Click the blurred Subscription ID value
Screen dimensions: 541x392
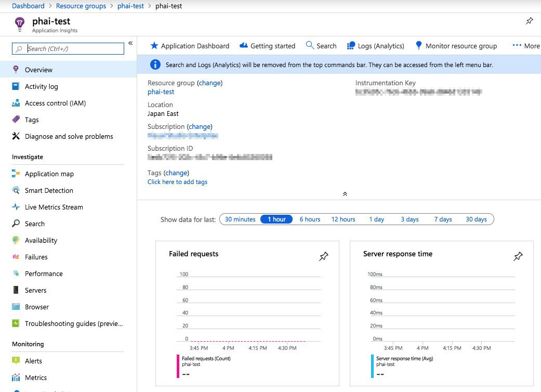pos(210,157)
